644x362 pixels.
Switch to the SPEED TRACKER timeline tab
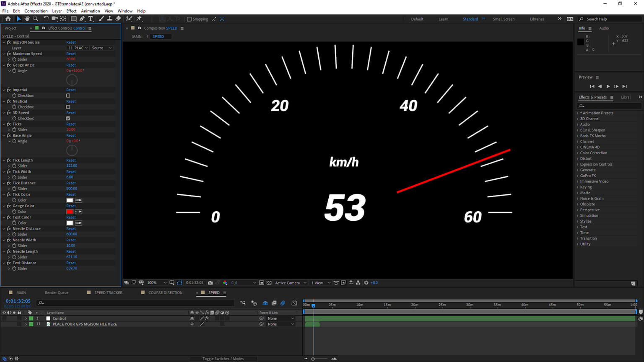click(x=108, y=292)
